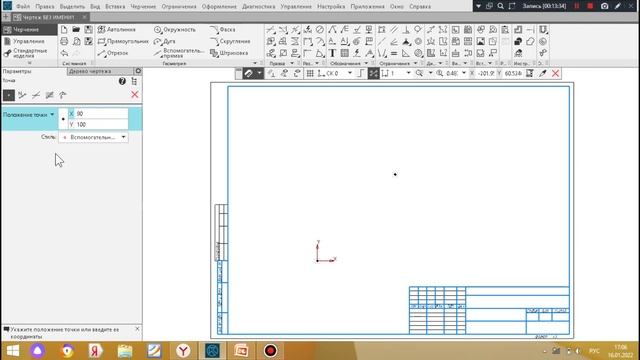Expand the Ограничения ribbon group arrow

[x=416, y=63]
